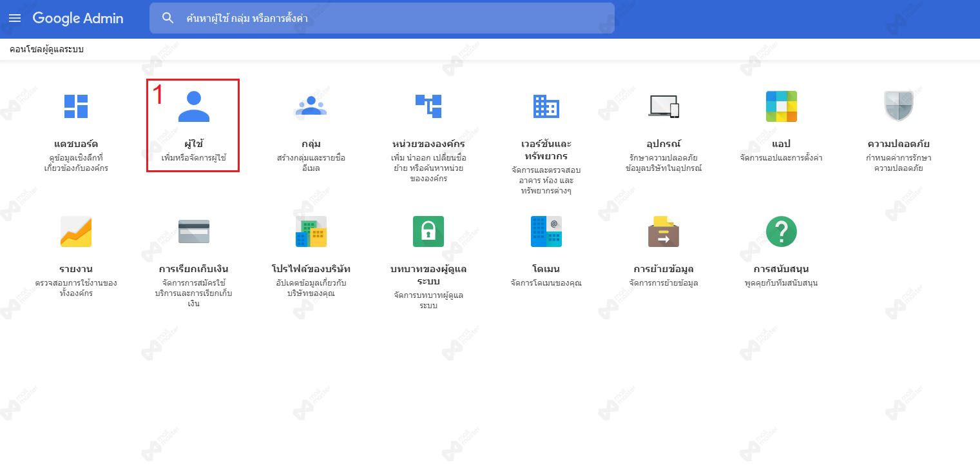
Task: Click the รายงาน title text
Action: pos(76,269)
